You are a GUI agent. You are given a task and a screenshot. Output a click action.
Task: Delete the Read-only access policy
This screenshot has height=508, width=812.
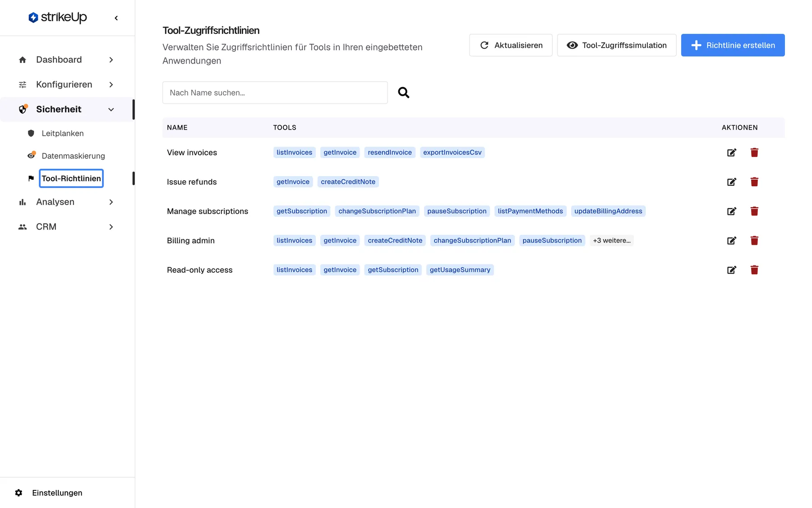[x=754, y=270]
